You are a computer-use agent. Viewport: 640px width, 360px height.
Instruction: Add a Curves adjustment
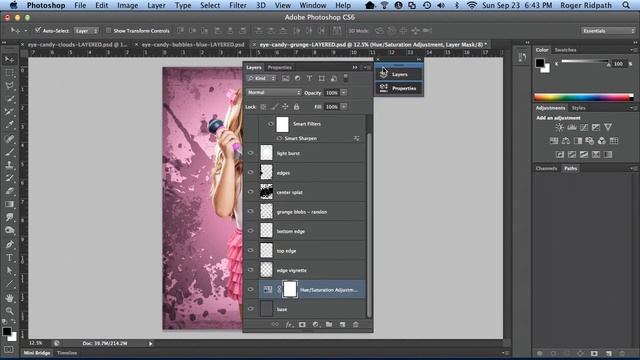click(584, 127)
